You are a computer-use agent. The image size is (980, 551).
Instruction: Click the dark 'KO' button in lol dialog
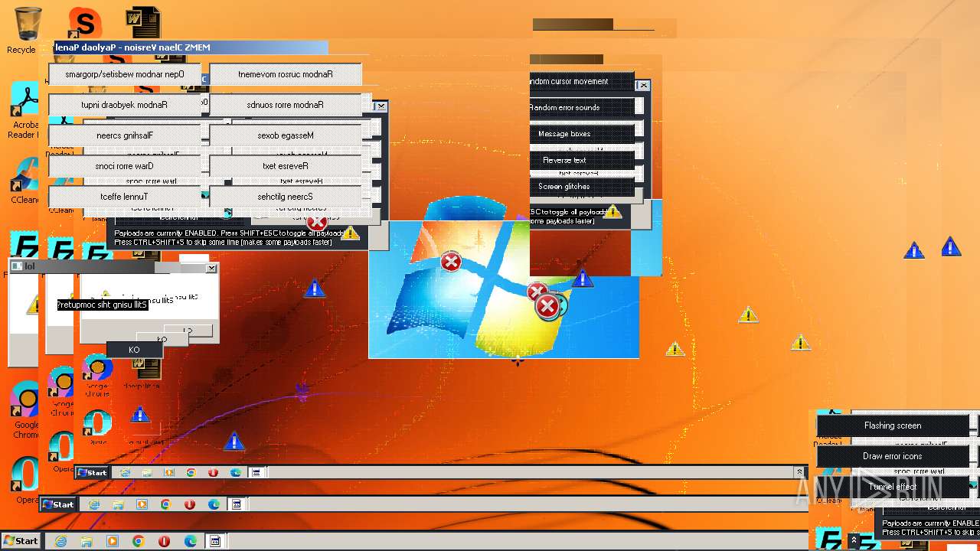point(134,350)
